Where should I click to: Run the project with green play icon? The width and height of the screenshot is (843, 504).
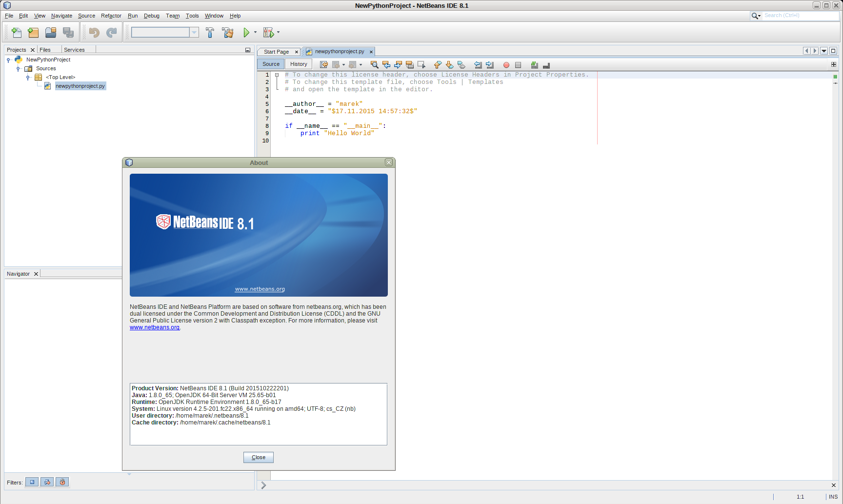point(246,33)
